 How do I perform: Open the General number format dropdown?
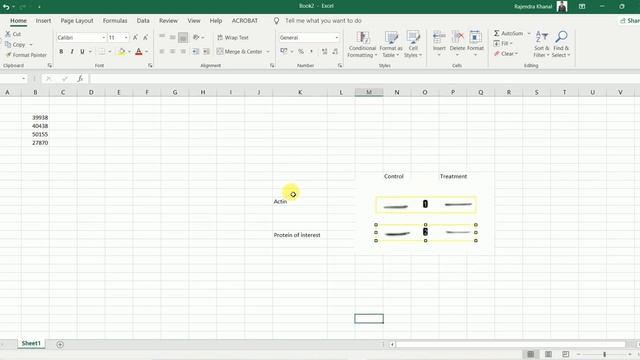tap(337, 38)
